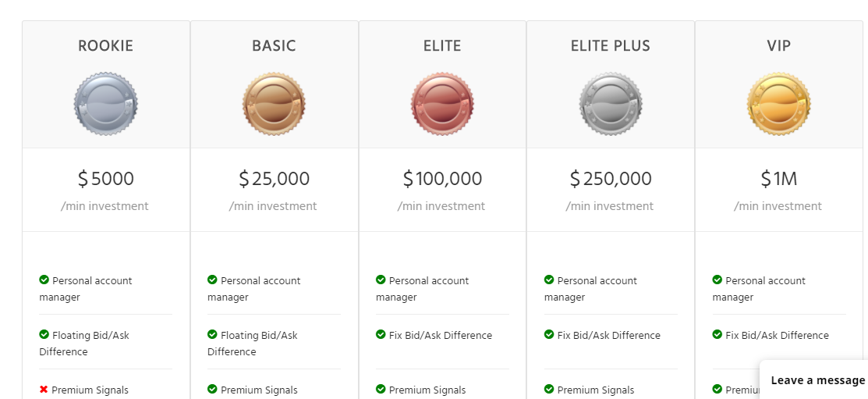
Task: Click green check beside Rookie Personal account manager
Action: [44, 280]
